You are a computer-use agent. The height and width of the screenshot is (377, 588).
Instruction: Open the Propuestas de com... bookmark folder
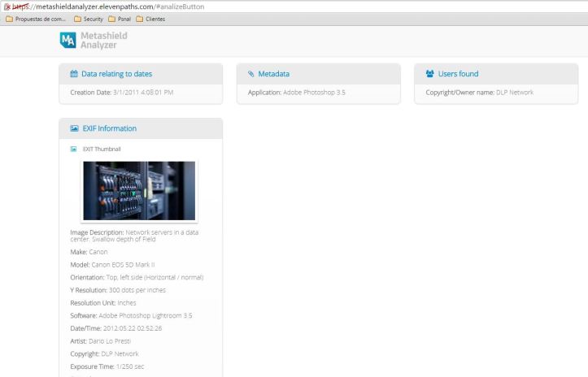click(x=36, y=19)
